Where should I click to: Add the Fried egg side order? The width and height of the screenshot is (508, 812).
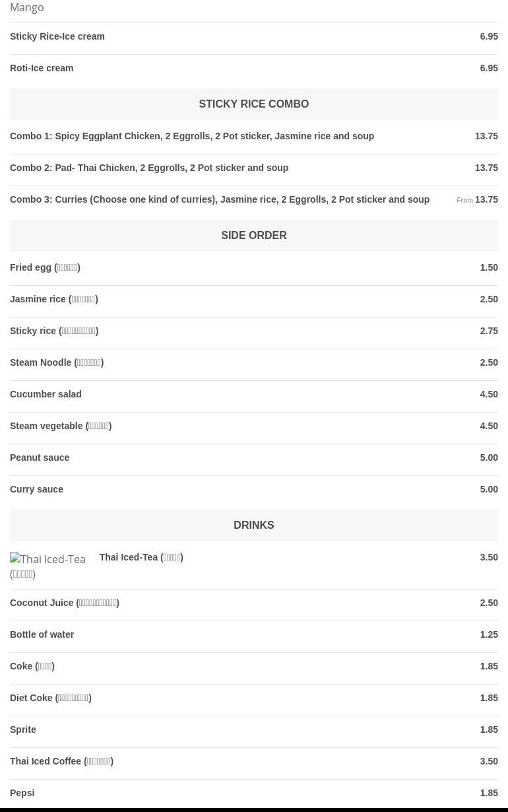click(45, 267)
